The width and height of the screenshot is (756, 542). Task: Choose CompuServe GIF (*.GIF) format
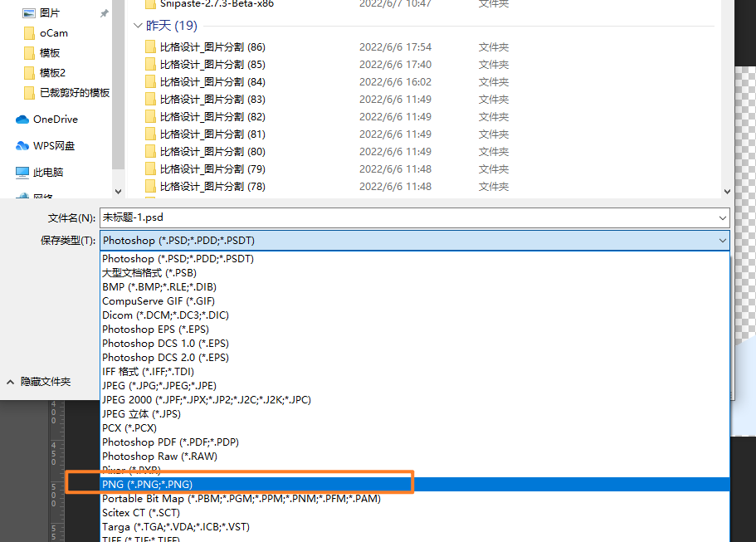coord(415,301)
